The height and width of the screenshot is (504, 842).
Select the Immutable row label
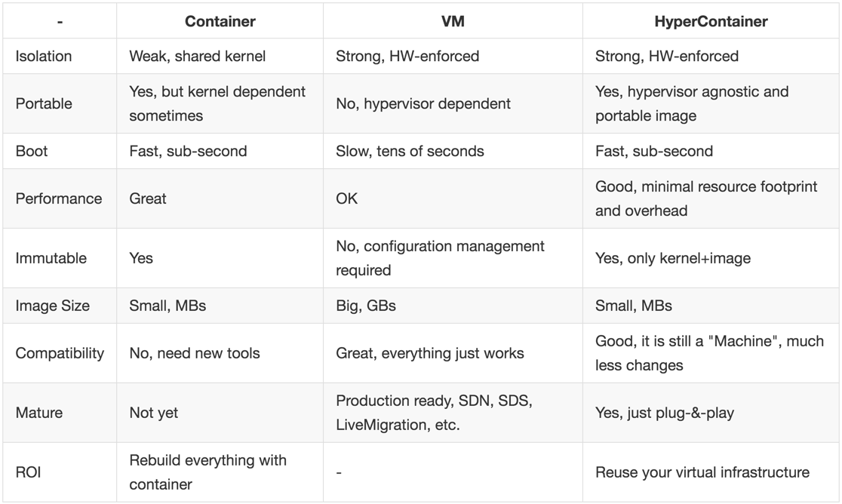pyautogui.click(x=51, y=258)
